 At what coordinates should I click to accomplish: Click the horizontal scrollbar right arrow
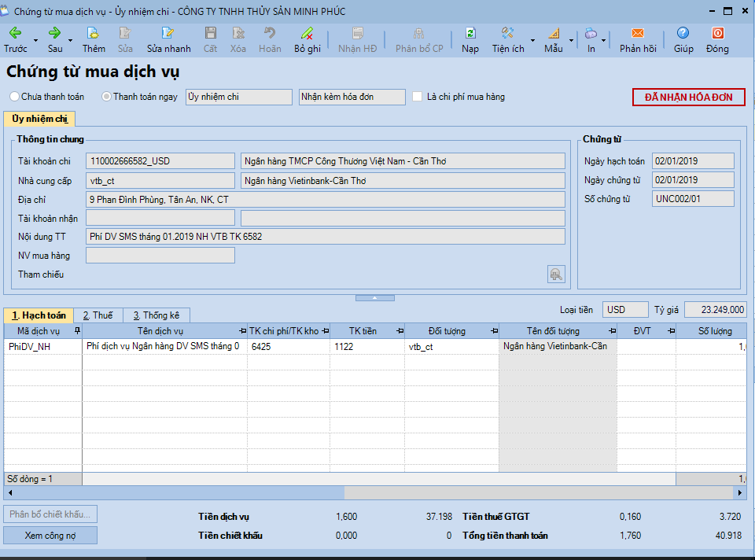pyautogui.click(x=740, y=492)
